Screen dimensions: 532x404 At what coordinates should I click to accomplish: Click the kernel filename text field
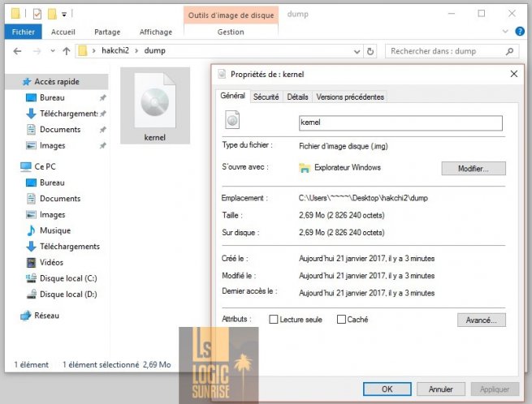tap(400, 122)
